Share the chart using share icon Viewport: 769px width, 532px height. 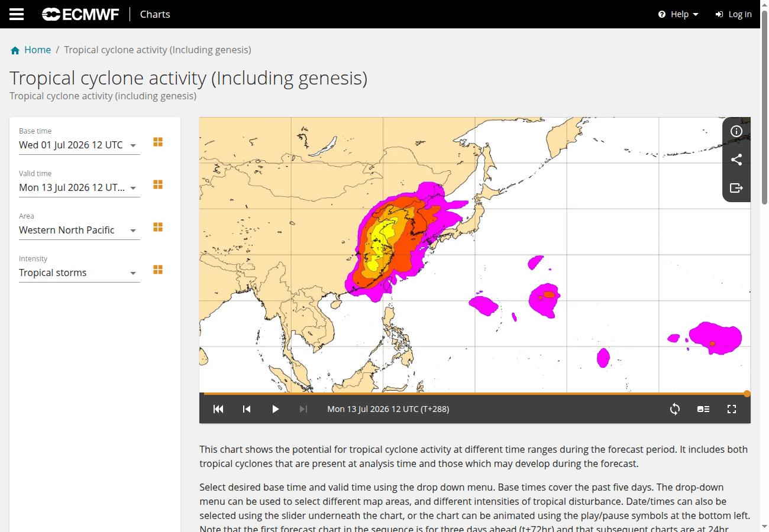click(x=736, y=160)
